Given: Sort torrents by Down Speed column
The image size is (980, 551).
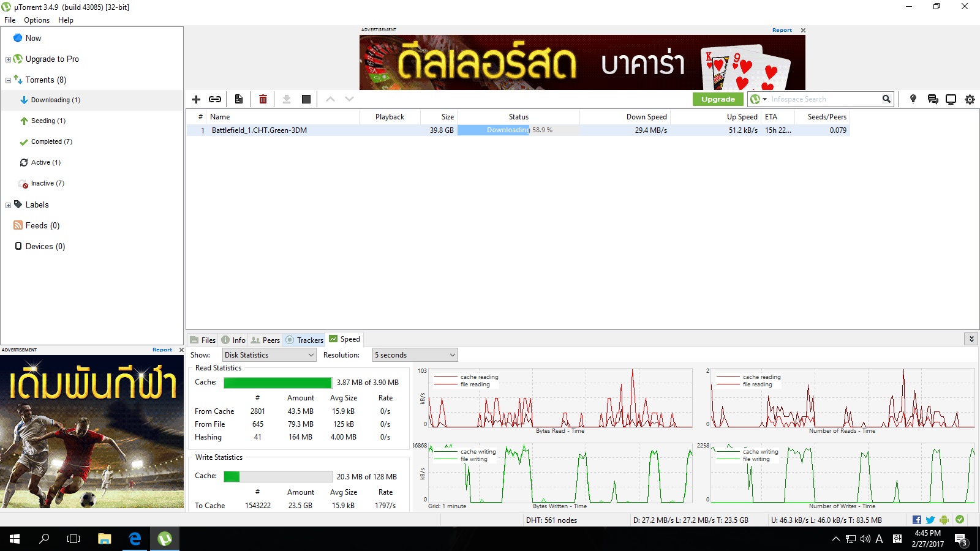Looking at the screenshot, I should (x=625, y=117).
